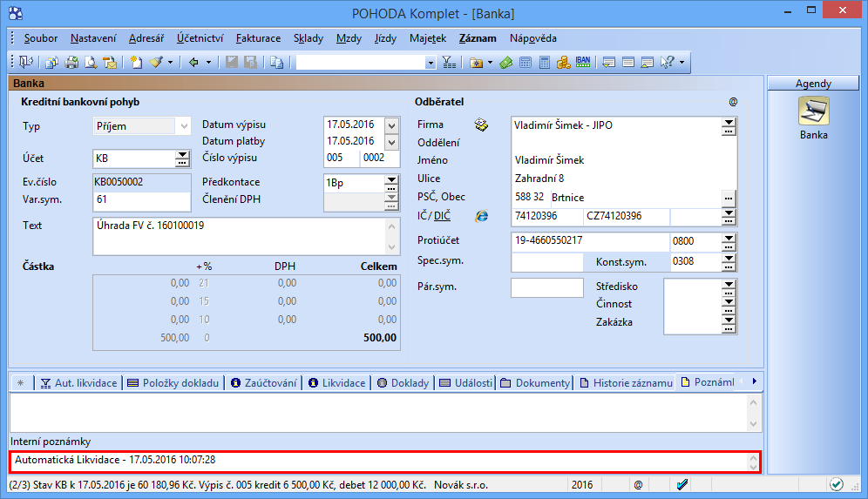Image resolution: width=868 pixels, height=499 pixels.
Task: Open the Sklady menu
Action: [x=309, y=38]
